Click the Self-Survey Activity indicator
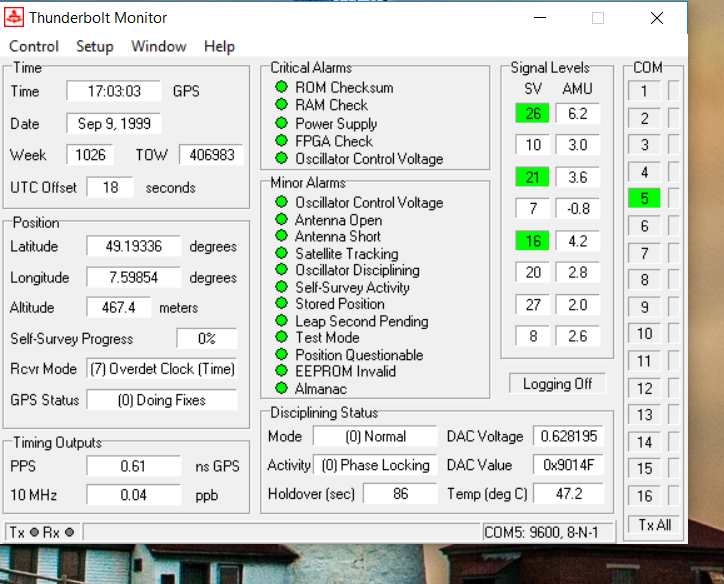This screenshot has width=724, height=584. click(281, 287)
